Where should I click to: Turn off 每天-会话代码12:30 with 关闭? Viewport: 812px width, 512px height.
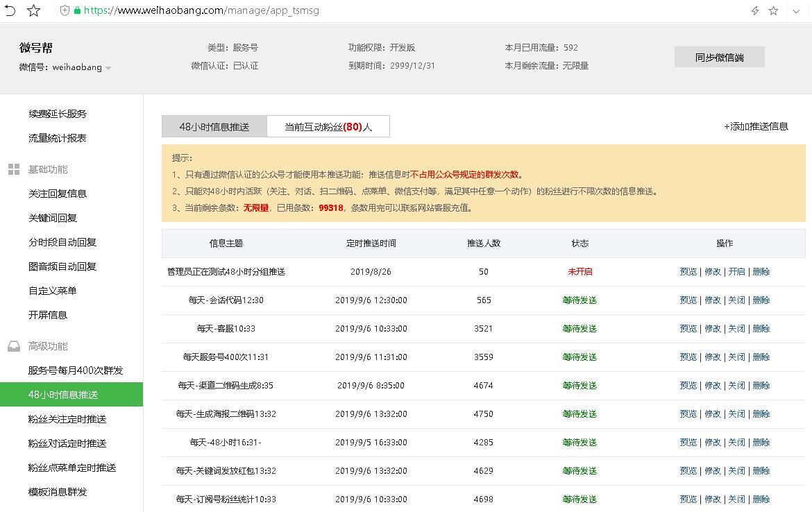click(x=736, y=300)
